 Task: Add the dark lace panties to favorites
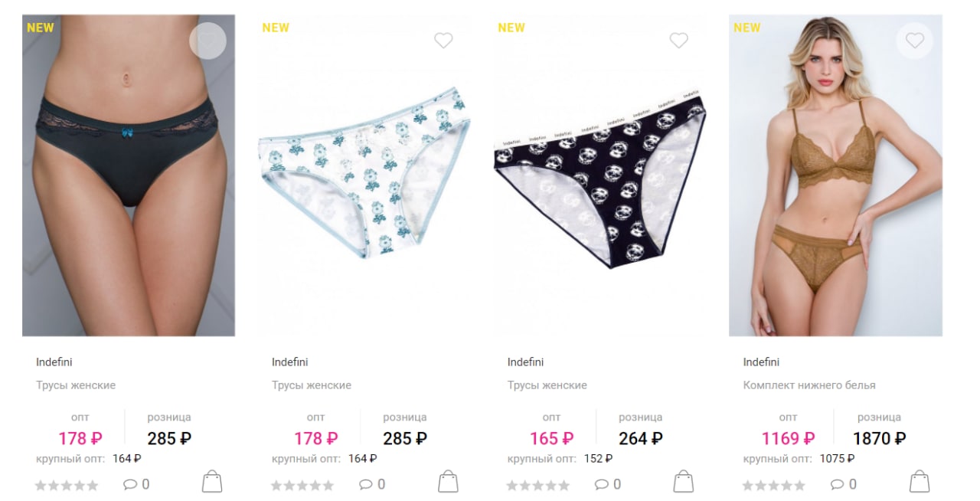(207, 41)
